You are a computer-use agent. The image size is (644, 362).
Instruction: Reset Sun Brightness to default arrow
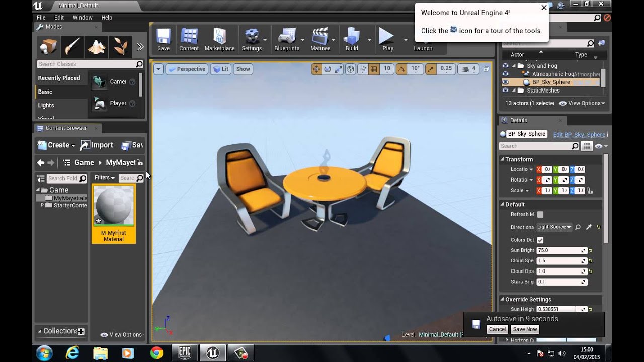pos(591,250)
